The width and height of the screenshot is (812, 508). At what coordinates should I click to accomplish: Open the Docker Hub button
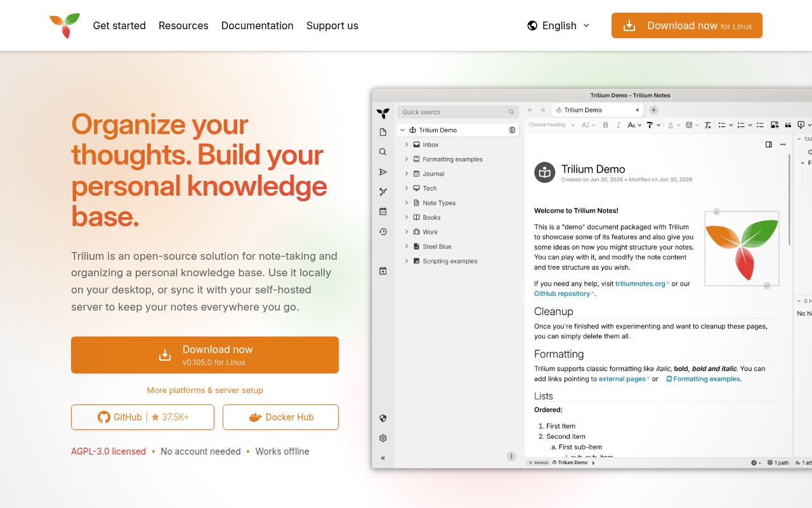click(x=280, y=417)
